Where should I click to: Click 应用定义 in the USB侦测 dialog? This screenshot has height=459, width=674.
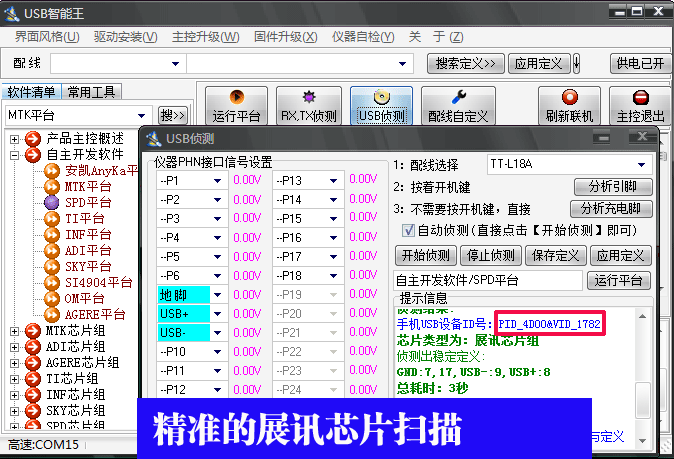pyautogui.click(x=620, y=256)
